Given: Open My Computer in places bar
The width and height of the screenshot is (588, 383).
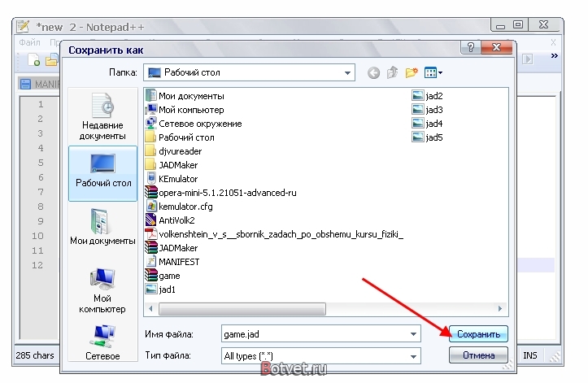Looking at the screenshot, I should [x=102, y=291].
